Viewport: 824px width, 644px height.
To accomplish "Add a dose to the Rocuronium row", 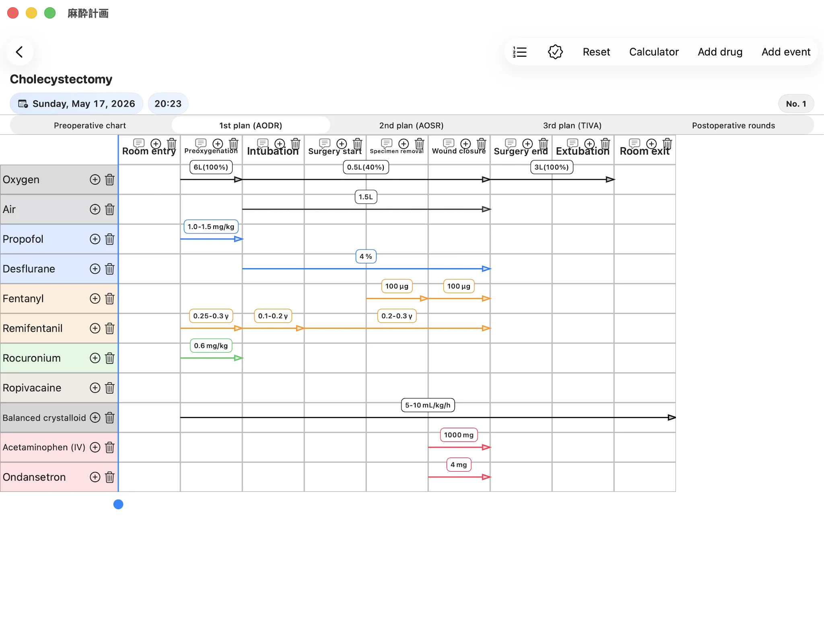I will [95, 358].
